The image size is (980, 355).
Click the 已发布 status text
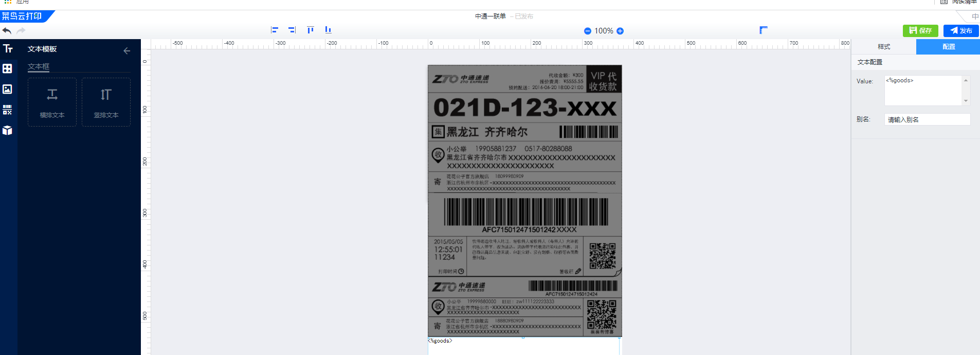click(x=524, y=16)
